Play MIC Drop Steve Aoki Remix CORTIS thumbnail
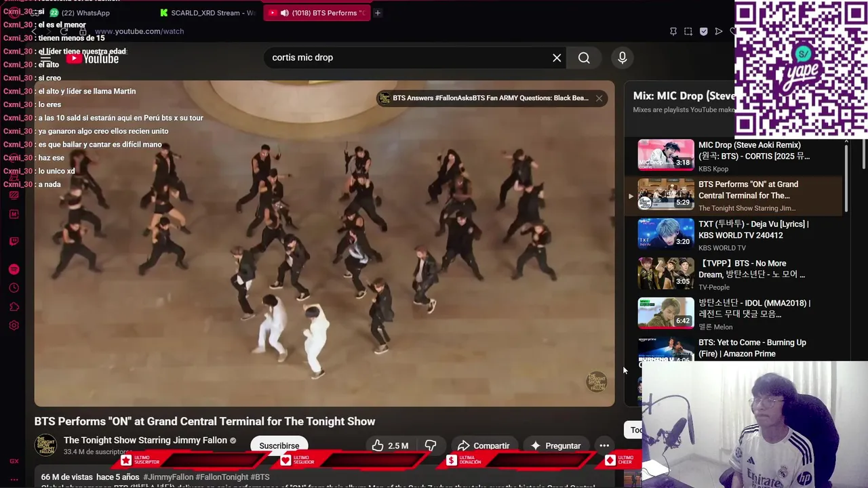The height and width of the screenshot is (488, 868). 666,155
